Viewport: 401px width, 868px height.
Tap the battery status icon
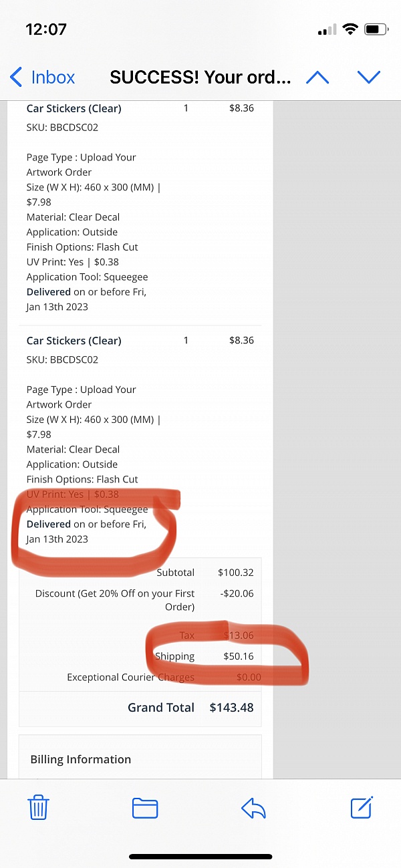[376, 29]
